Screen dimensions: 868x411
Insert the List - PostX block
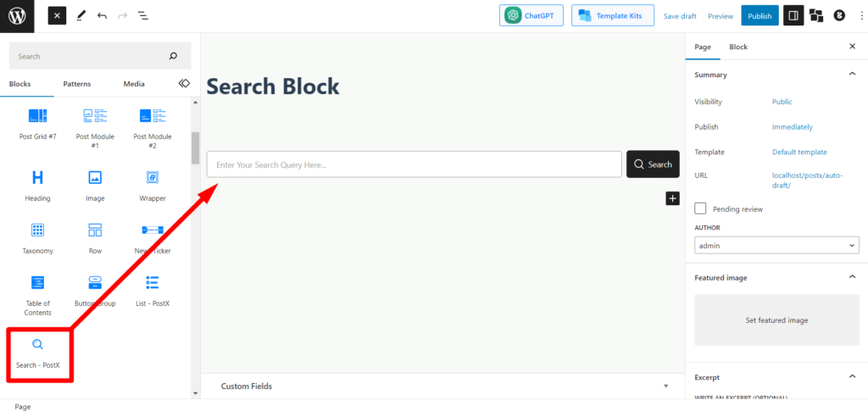(x=153, y=291)
